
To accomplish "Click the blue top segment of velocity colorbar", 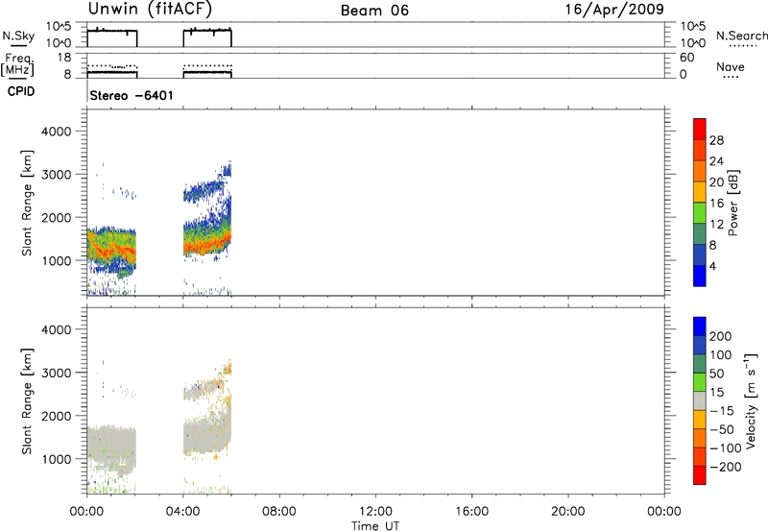I will (x=700, y=326).
